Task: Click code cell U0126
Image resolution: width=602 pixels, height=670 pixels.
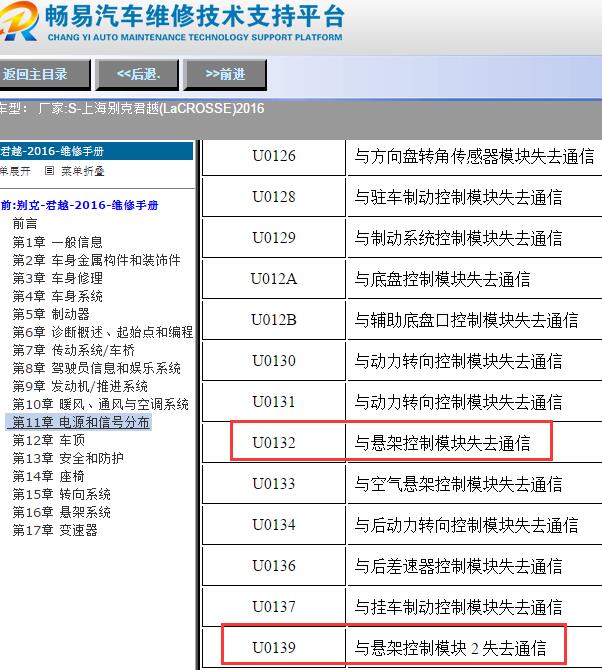Action: click(274, 156)
